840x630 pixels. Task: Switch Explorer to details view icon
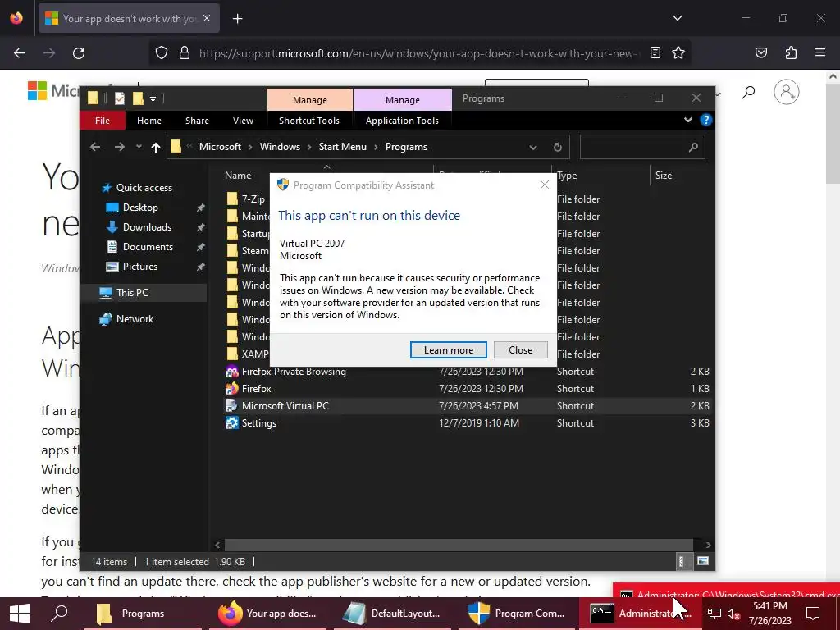pos(682,561)
